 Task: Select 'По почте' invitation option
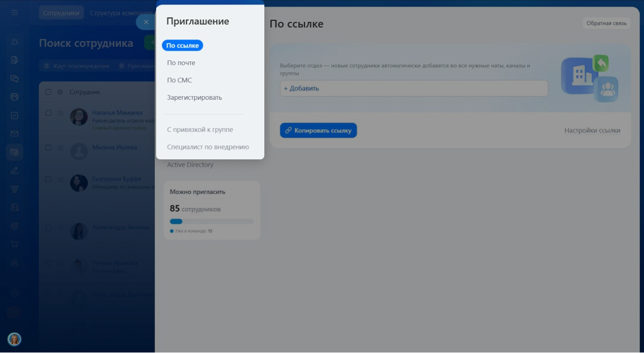(x=181, y=63)
